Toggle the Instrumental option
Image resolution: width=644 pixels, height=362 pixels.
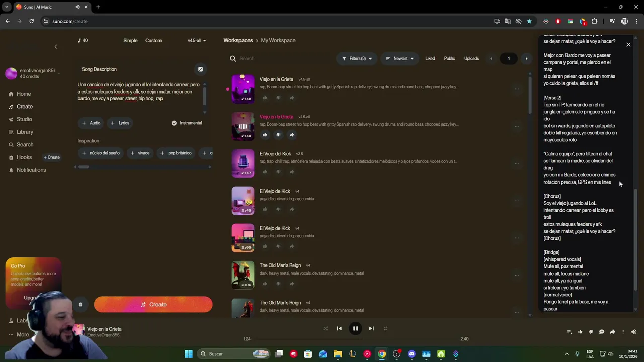click(187, 123)
